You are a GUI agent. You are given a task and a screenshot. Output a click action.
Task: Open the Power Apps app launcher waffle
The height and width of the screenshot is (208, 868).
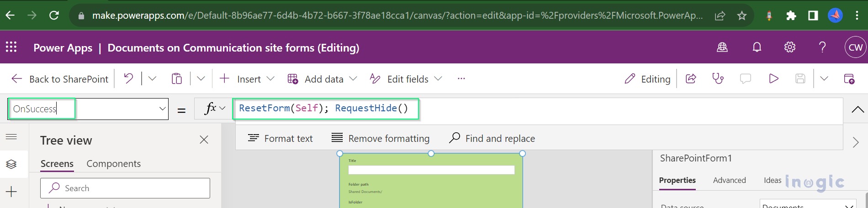coord(11,47)
